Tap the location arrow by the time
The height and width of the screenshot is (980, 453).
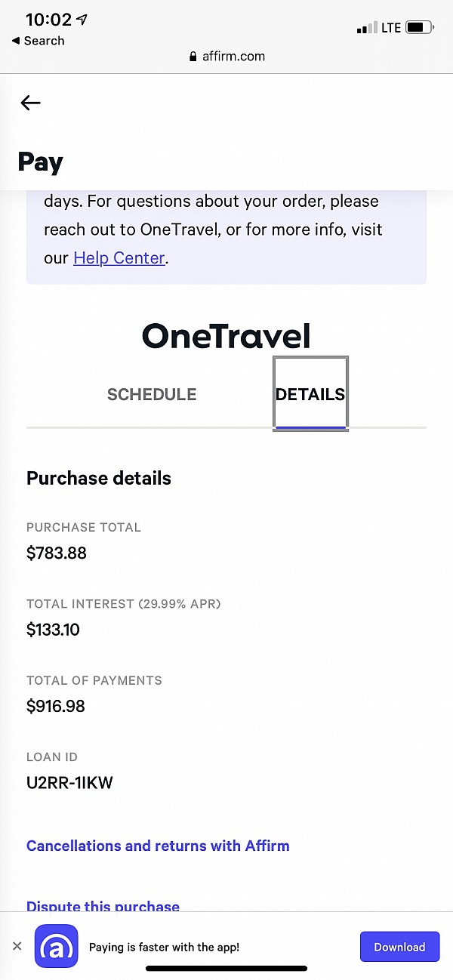coord(81,20)
